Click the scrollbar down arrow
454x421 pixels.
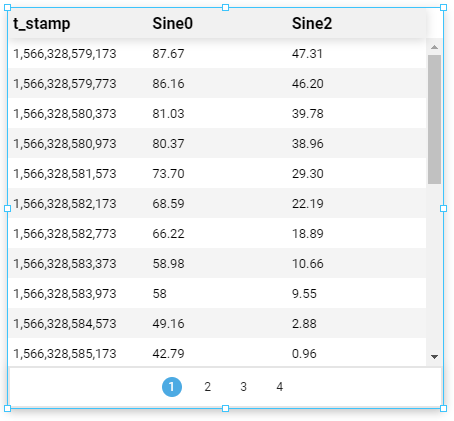coord(434,357)
